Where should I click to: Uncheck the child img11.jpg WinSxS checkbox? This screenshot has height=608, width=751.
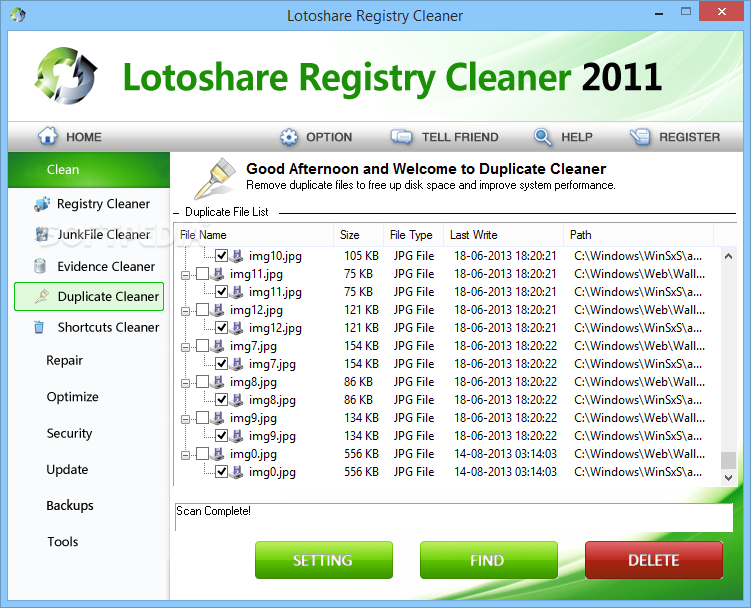click(221, 291)
